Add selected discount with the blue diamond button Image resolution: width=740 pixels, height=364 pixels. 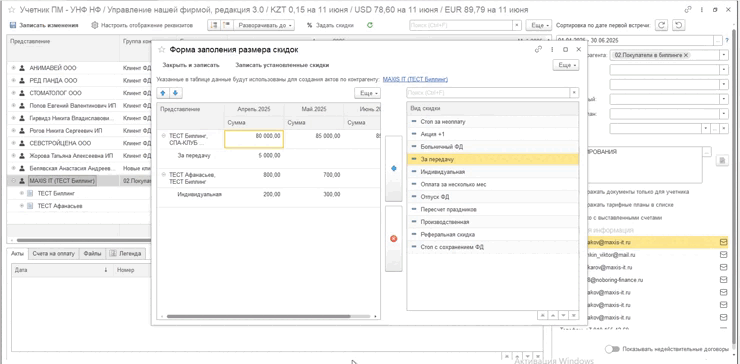[394, 169]
